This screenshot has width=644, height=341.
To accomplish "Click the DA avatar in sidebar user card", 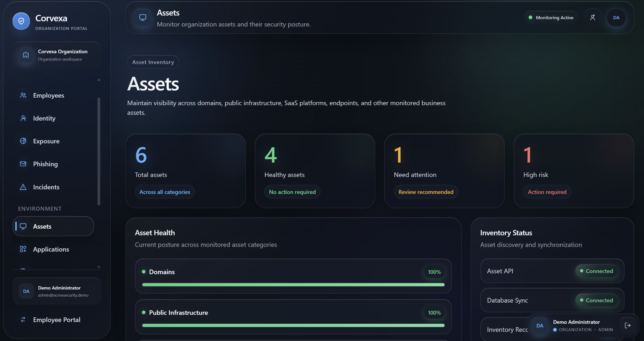I will pyautogui.click(x=26, y=291).
